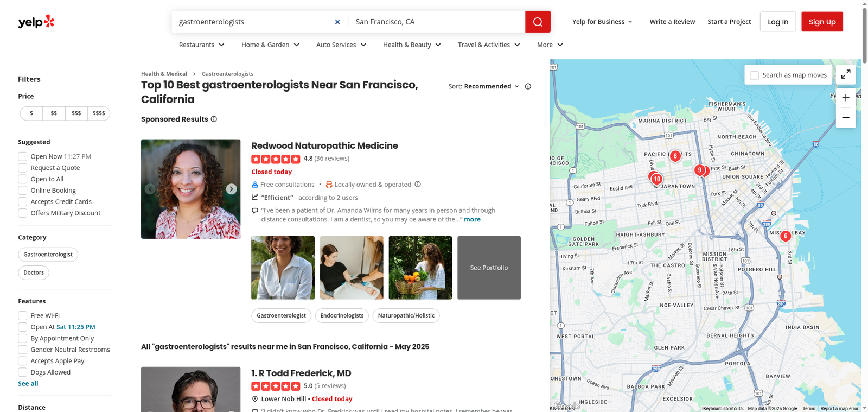
Task: Open portfolio photo of woman with vegetable basket
Action: (x=420, y=268)
